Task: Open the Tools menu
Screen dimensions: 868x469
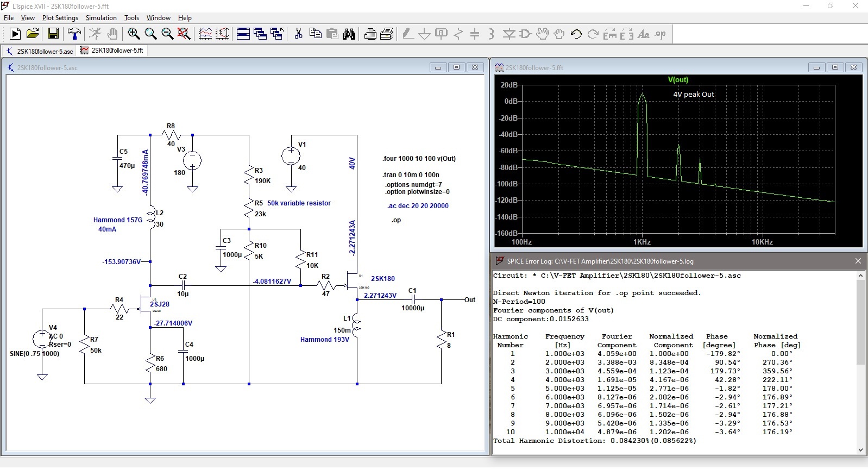Action: coord(131,18)
